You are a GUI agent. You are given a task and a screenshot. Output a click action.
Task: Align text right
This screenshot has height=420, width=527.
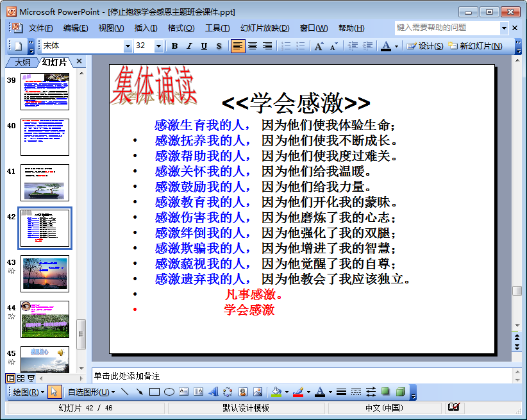pyautogui.click(x=267, y=46)
